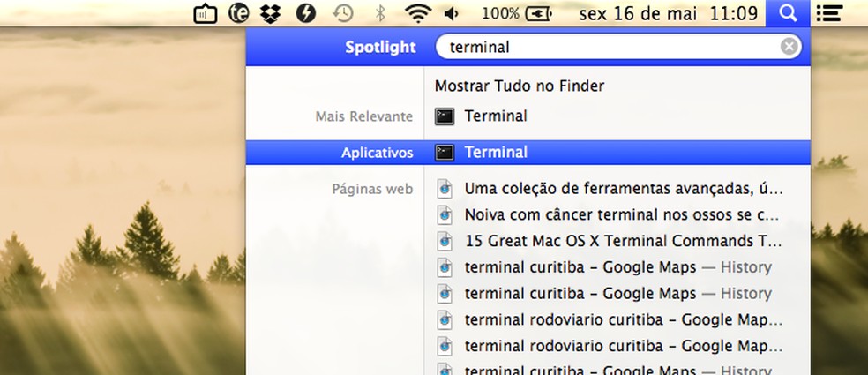Viewport: 868px width, 375px height.
Task: Open Terminal under Mais Relevante
Action: coord(495,116)
